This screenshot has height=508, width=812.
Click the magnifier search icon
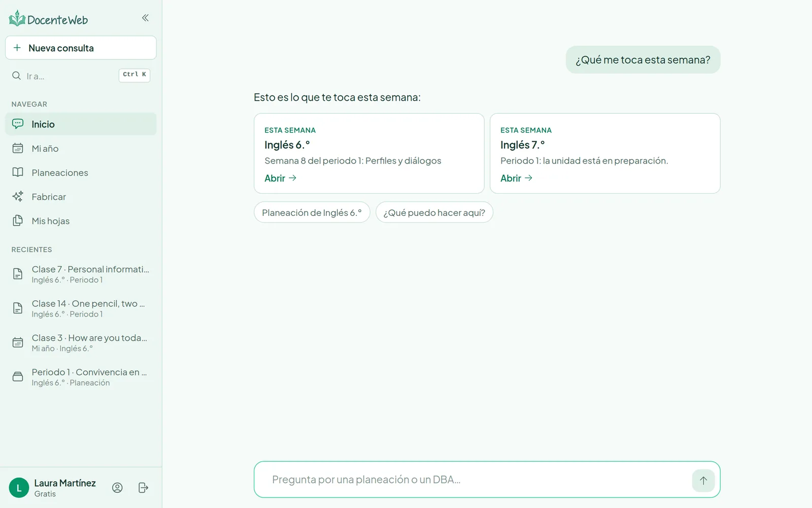tap(16, 76)
